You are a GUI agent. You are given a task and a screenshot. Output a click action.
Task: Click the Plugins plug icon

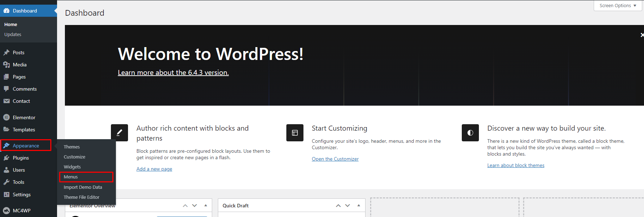click(6, 158)
